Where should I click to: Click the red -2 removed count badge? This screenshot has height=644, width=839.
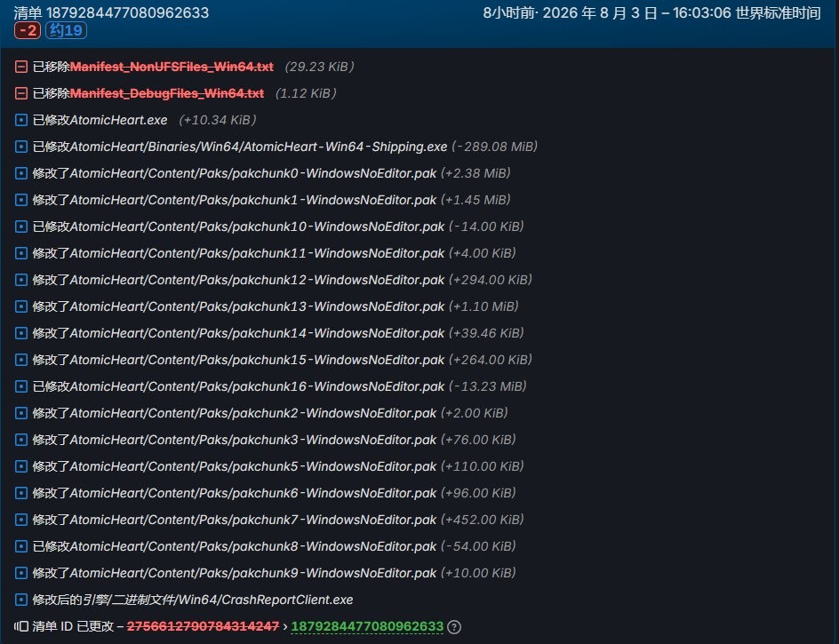click(x=28, y=30)
